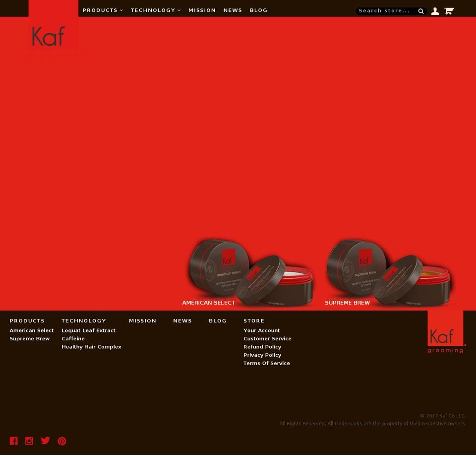The width and height of the screenshot is (476, 455).
Task: Go to Mission in top navigation
Action: [202, 10]
